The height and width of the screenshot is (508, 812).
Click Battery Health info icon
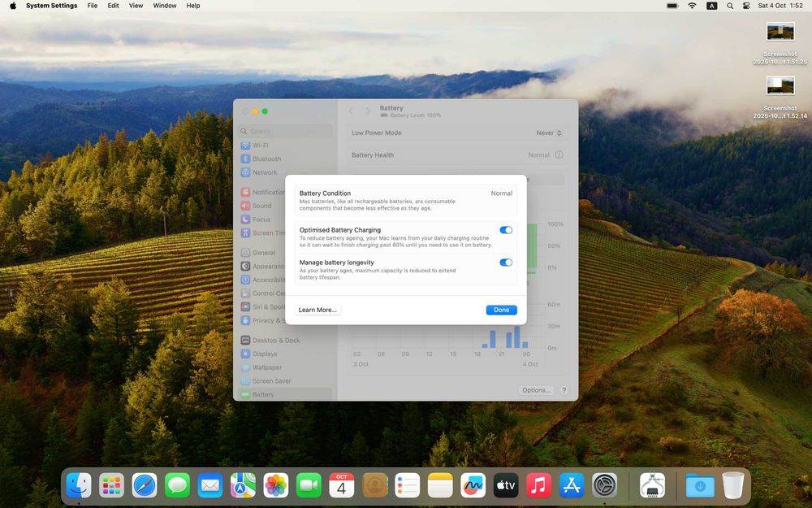click(559, 155)
